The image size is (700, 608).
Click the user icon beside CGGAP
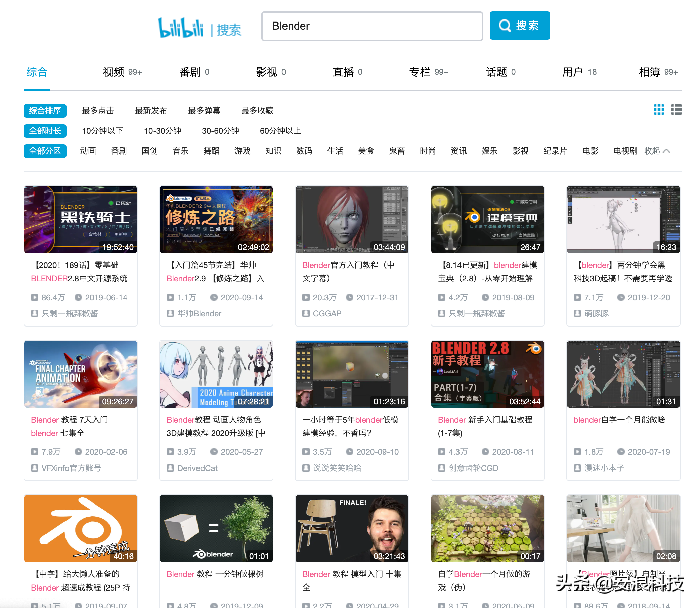pyautogui.click(x=306, y=313)
